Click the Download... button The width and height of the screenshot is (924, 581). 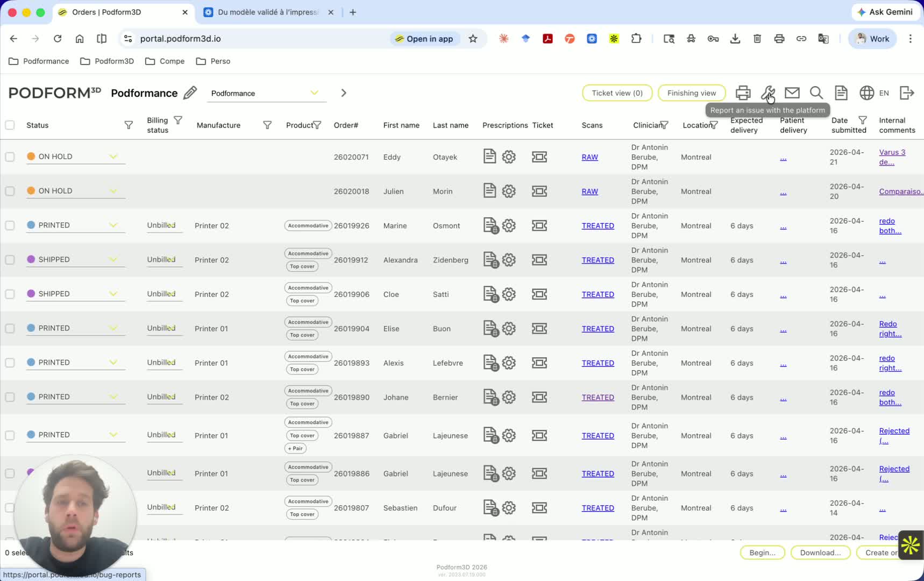pyautogui.click(x=820, y=552)
